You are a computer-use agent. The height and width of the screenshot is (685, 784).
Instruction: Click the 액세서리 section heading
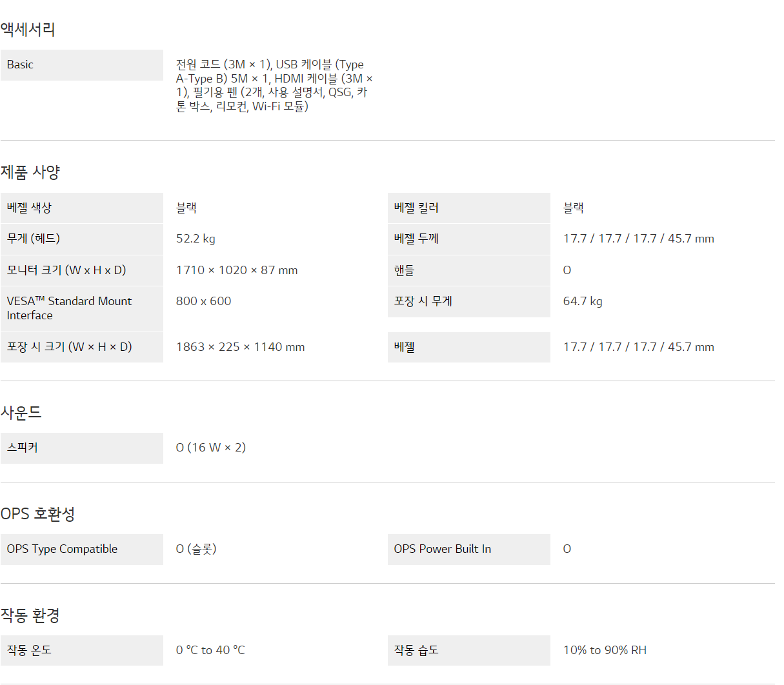click(28, 30)
